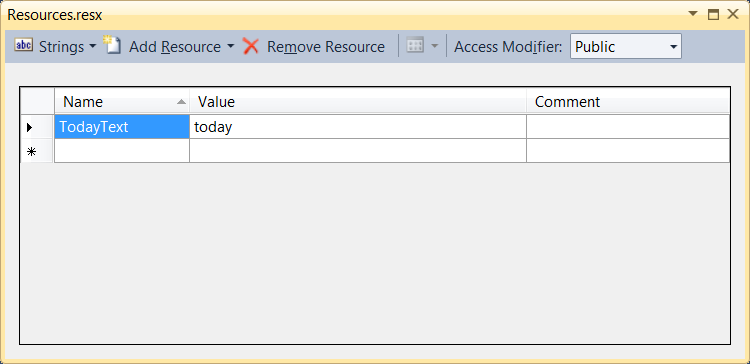Click the Add Resource document icon

(x=111, y=45)
